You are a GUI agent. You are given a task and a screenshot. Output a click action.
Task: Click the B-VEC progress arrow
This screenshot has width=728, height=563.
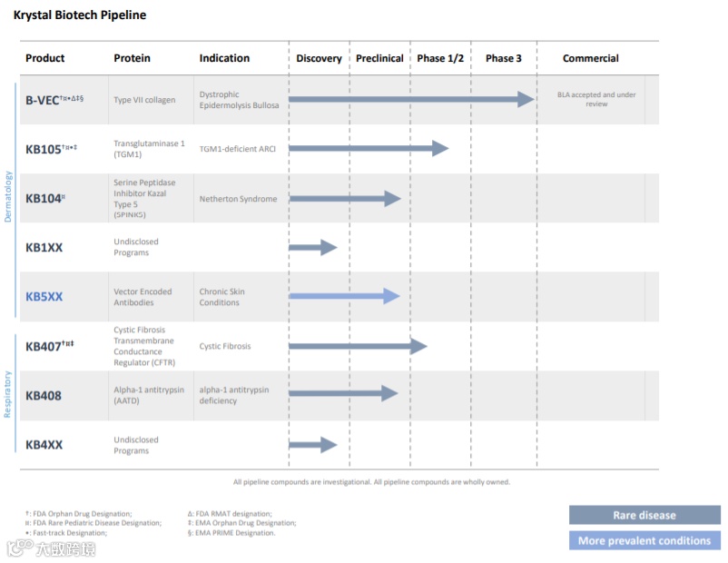411,99
